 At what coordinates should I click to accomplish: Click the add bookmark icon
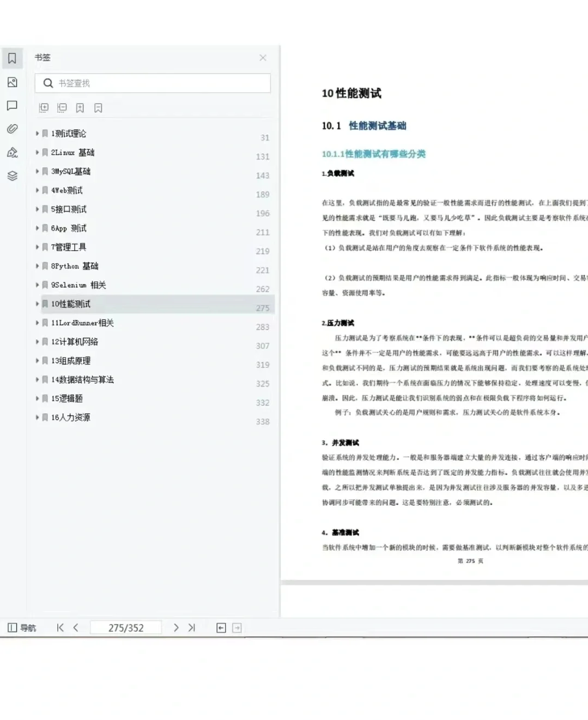tap(80, 107)
